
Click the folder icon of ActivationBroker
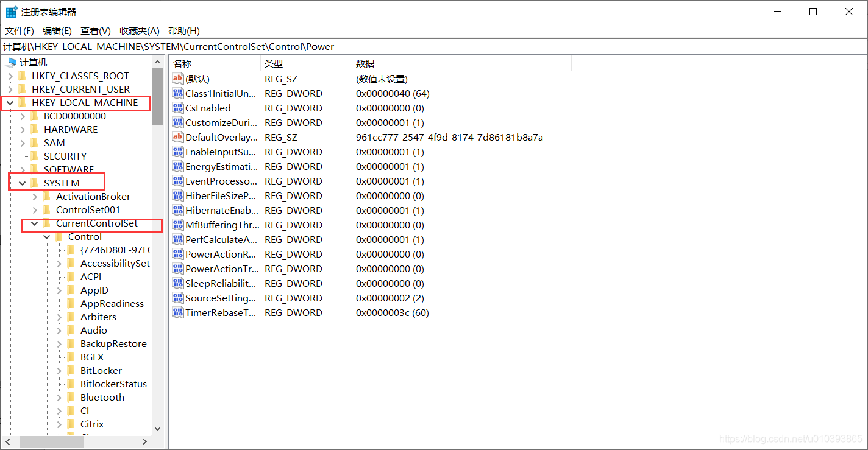[47, 196]
